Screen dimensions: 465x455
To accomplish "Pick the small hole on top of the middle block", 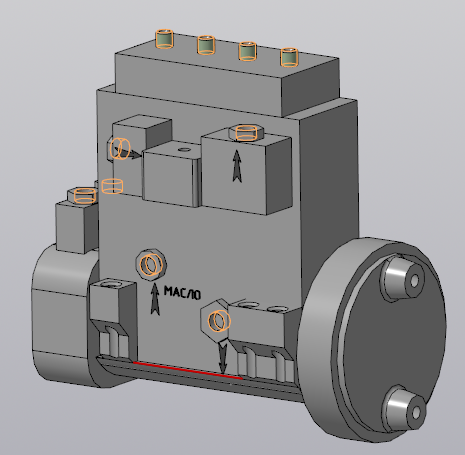I will 184,150.
